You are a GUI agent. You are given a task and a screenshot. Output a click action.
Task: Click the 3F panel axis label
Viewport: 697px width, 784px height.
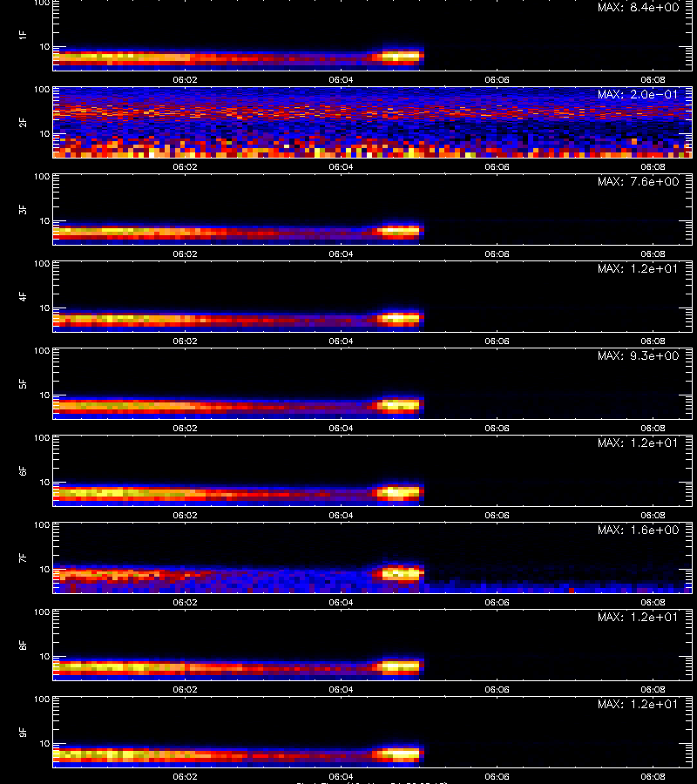pyautogui.click(x=23, y=209)
